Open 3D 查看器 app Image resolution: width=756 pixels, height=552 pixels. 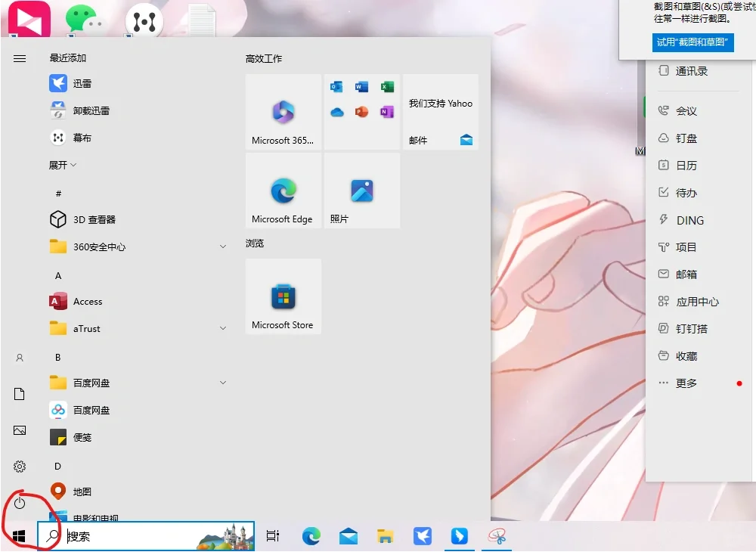[x=82, y=219]
